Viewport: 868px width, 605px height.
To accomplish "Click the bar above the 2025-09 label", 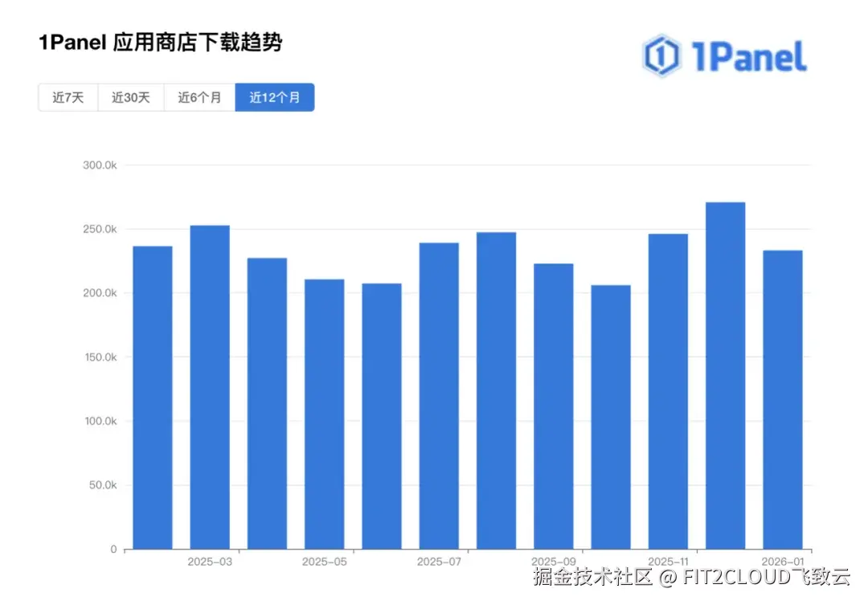I will (x=554, y=407).
